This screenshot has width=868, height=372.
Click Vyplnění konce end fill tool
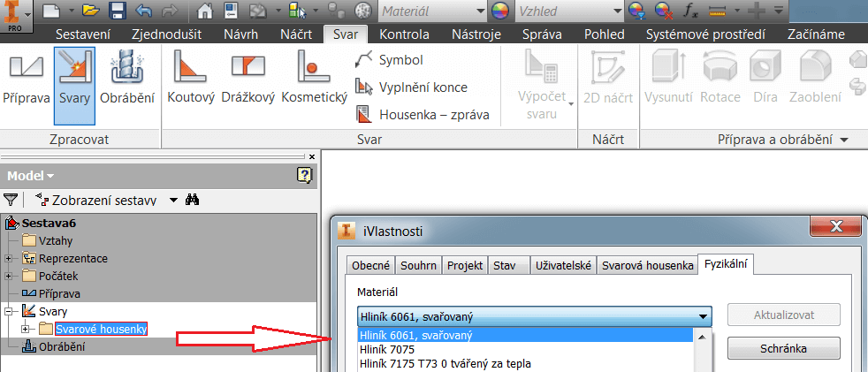point(411,87)
